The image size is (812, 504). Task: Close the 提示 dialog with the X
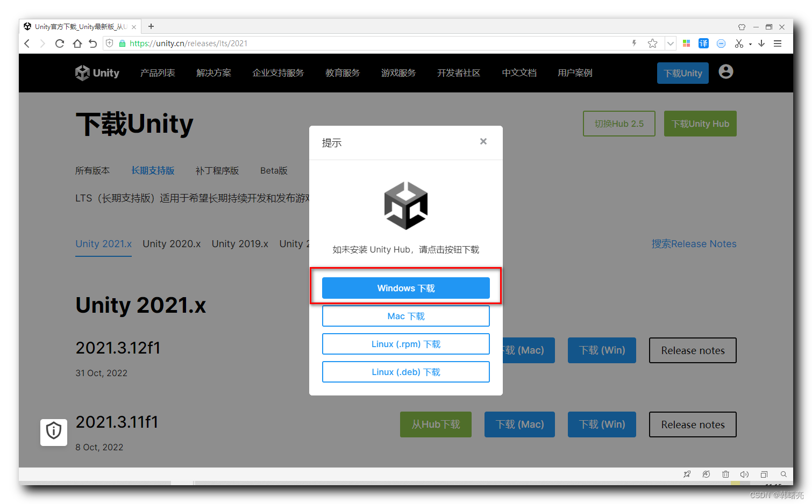[483, 141]
